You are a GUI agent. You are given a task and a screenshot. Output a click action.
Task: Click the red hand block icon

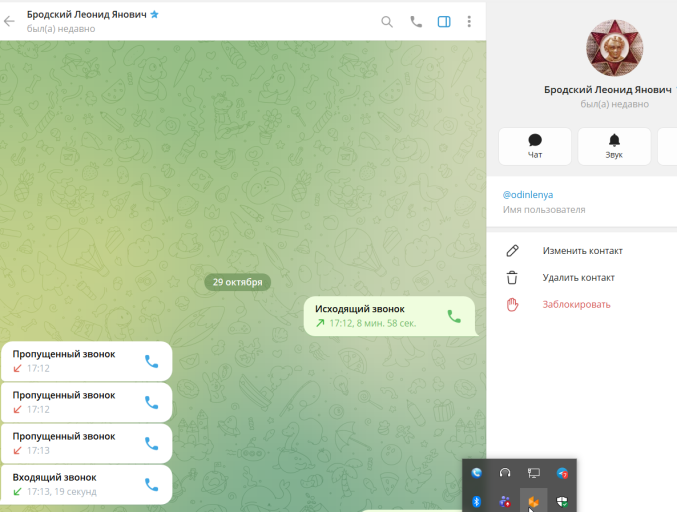point(512,304)
